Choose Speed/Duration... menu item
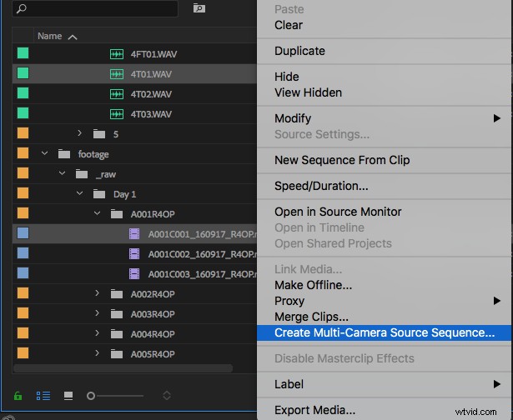The width and height of the screenshot is (513, 420). point(384,186)
